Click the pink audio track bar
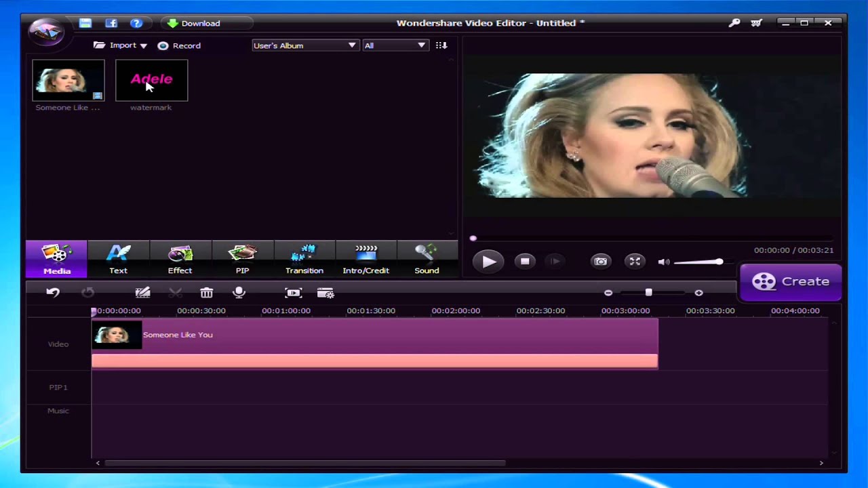868x488 pixels. point(374,361)
